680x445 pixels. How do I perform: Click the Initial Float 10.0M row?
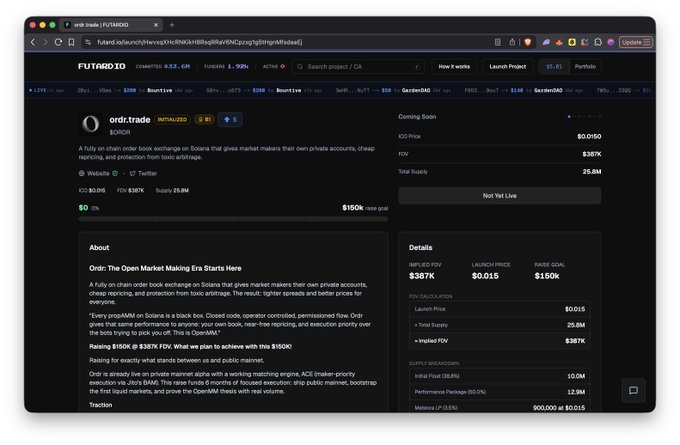click(500, 376)
